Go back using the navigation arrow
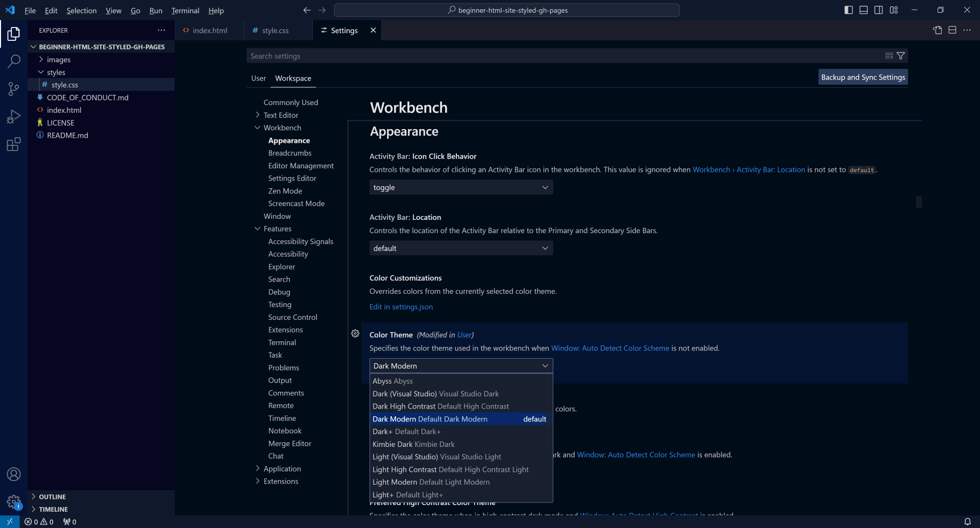The height and width of the screenshot is (528, 980). [307, 10]
